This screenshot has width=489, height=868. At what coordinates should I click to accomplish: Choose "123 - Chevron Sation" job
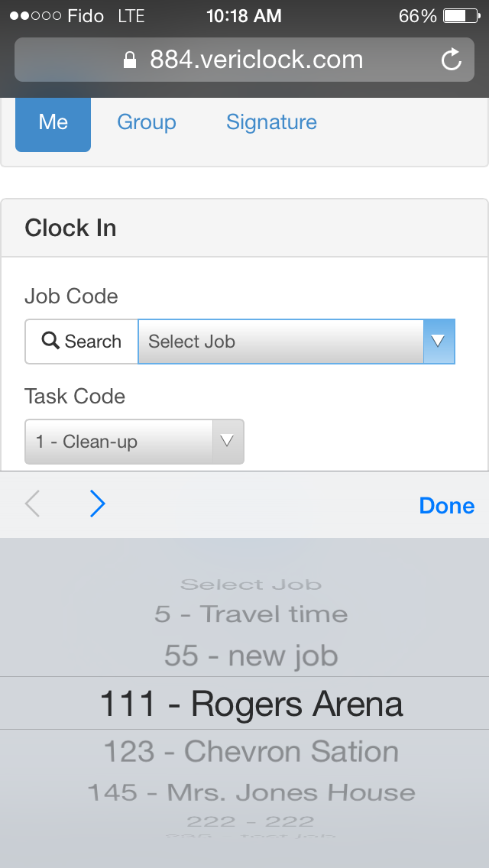point(251,752)
